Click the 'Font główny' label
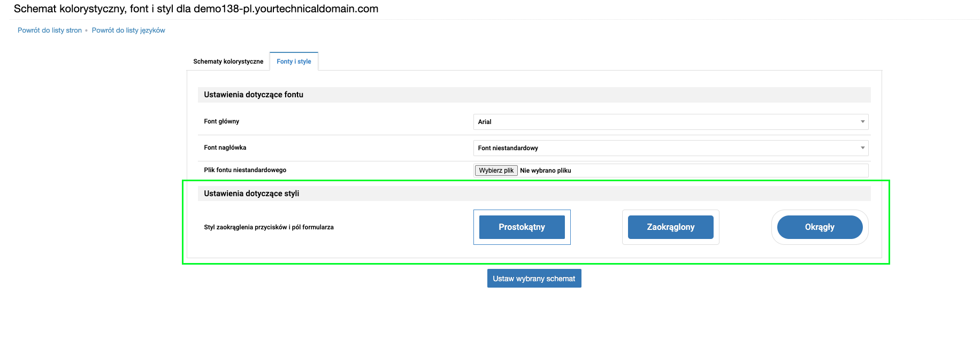The height and width of the screenshot is (340, 980). point(221,121)
